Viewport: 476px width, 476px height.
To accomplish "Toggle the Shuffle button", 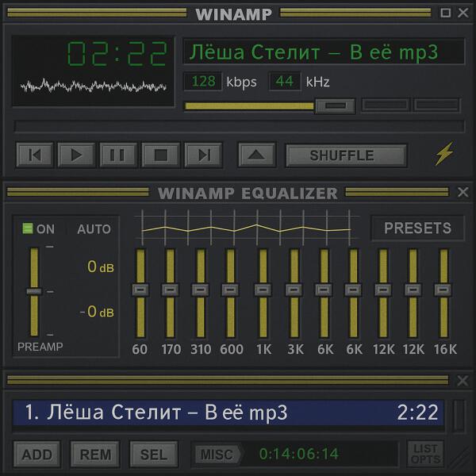I will tap(346, 155).
